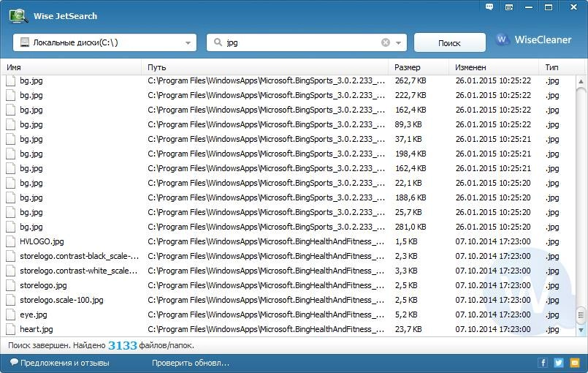The image size is (588, 373).
Task: Select the bg.jpg row sized 262,7 KB
Action: [x=289, y=80]
